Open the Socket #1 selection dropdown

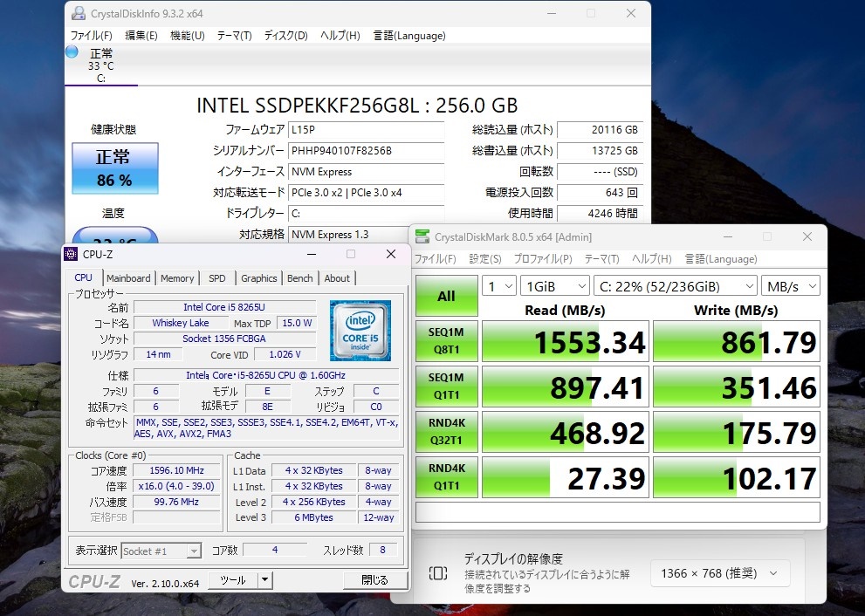click(x=161, y=551)
